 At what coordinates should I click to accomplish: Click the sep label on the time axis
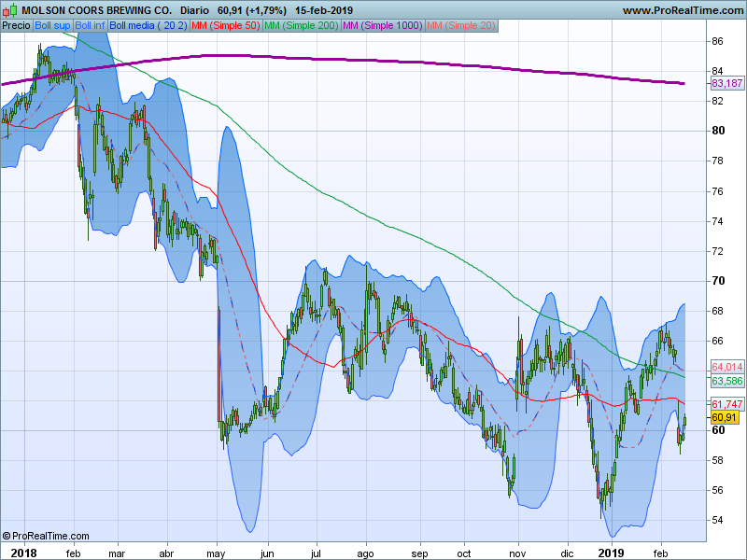coord(419,553)
